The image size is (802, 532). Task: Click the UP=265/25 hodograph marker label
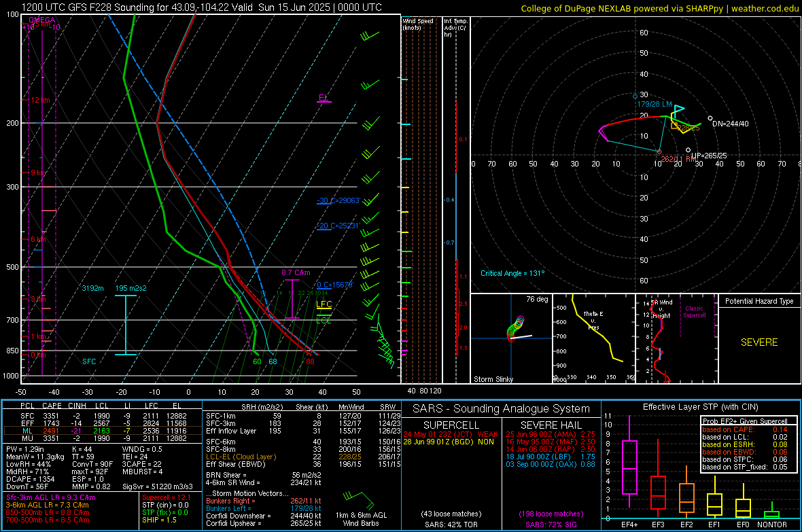click(709, 156)
